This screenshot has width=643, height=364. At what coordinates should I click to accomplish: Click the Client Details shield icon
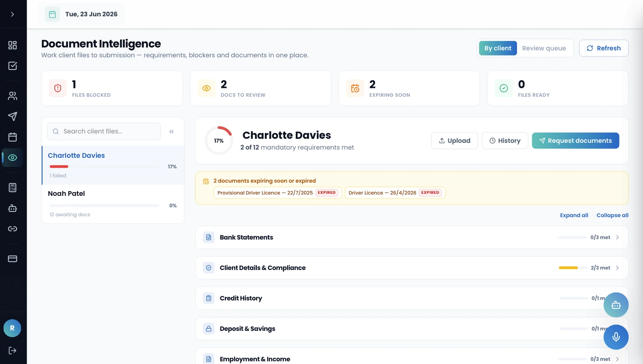[209, 268]
